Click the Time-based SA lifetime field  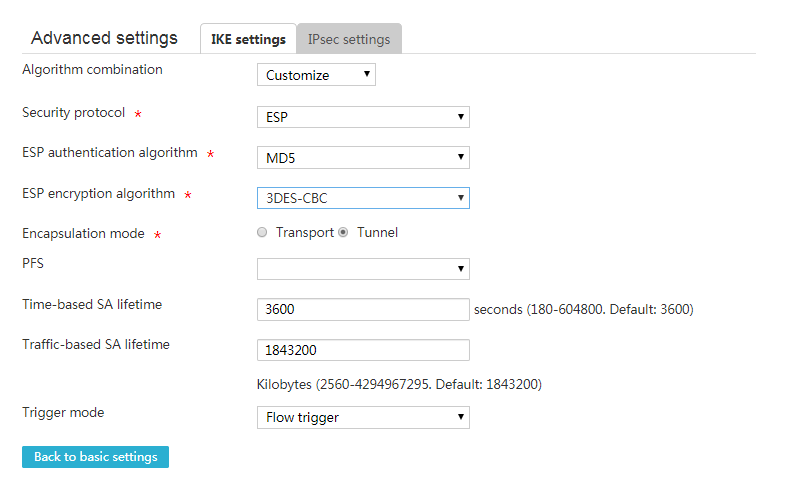(363, 309)
